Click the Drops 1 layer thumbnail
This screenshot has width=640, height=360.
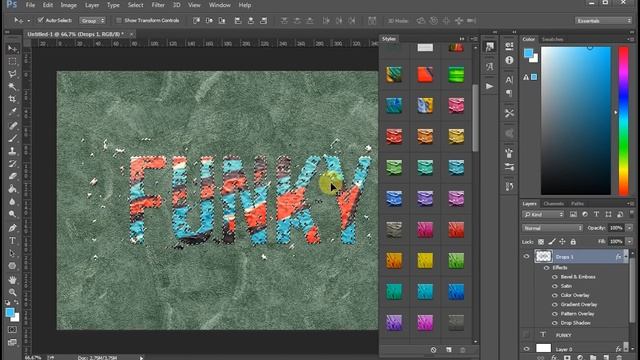[543, 256]
